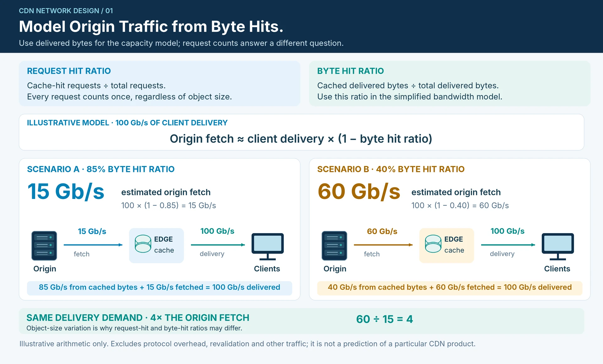
Task: Click "Use this ratio in the simplified bandwidth model."
Action: point(410,97)
